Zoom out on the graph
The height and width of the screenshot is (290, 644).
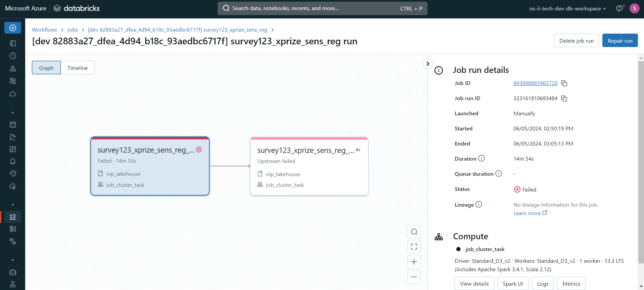[414, 277]
